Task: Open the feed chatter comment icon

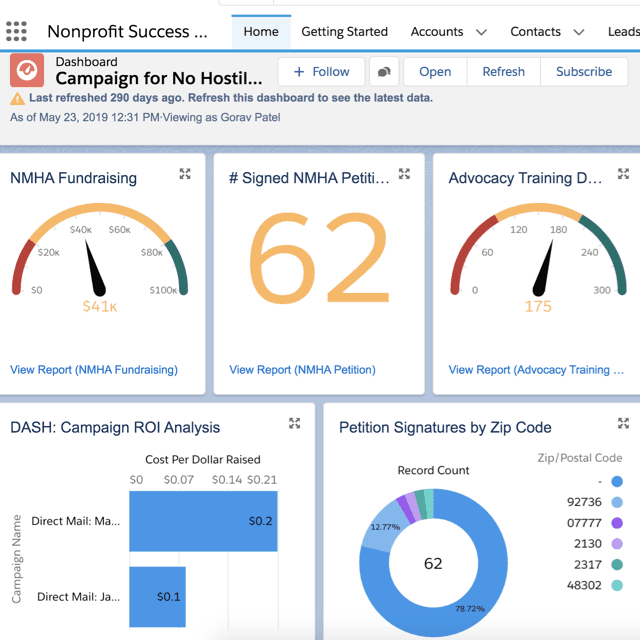Action: tap(384, 72)
